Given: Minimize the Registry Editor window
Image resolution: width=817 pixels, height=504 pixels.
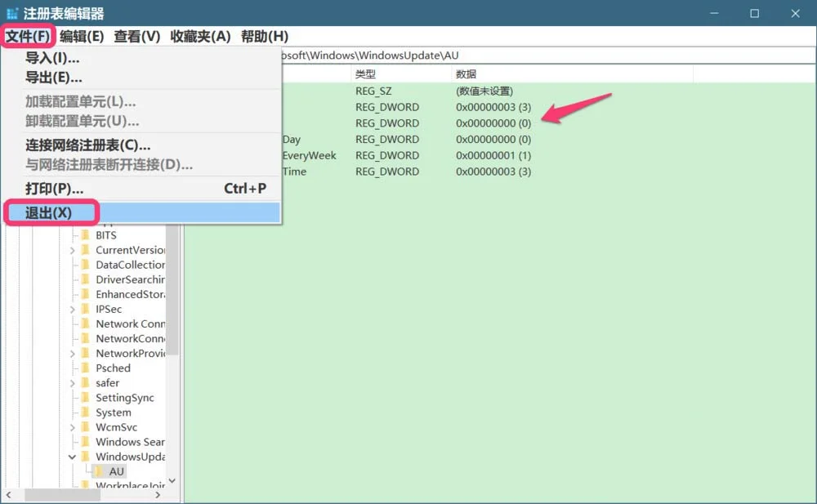Looking at the screenshot, I should point(714,13).
